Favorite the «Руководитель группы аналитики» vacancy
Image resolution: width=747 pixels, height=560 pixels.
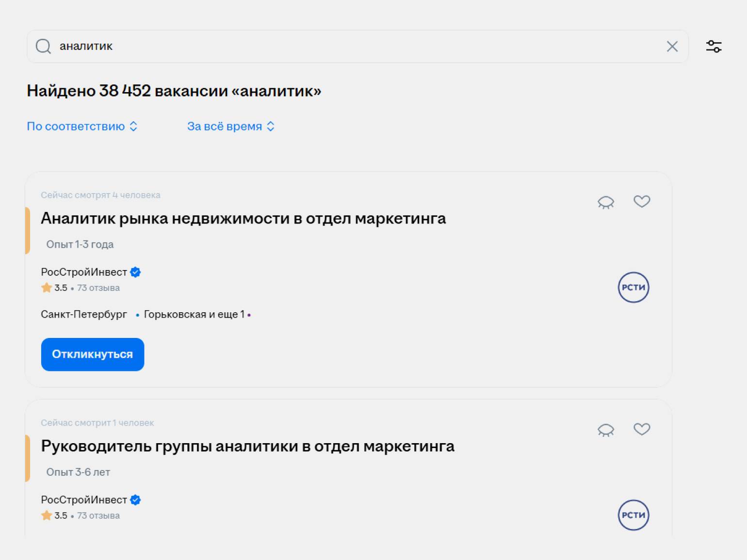click(x=642, y=429)
